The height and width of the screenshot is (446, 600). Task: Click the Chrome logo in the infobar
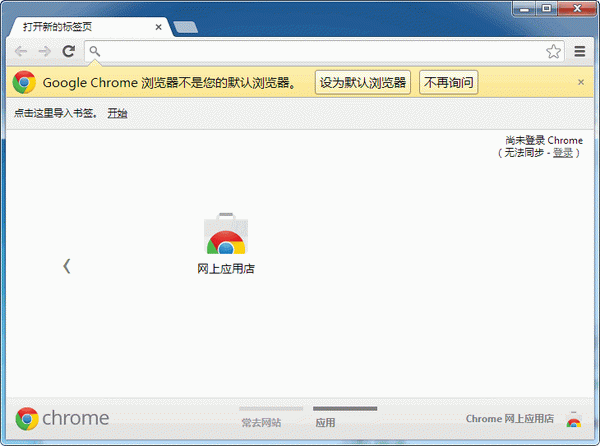click(x=24, y=82)
